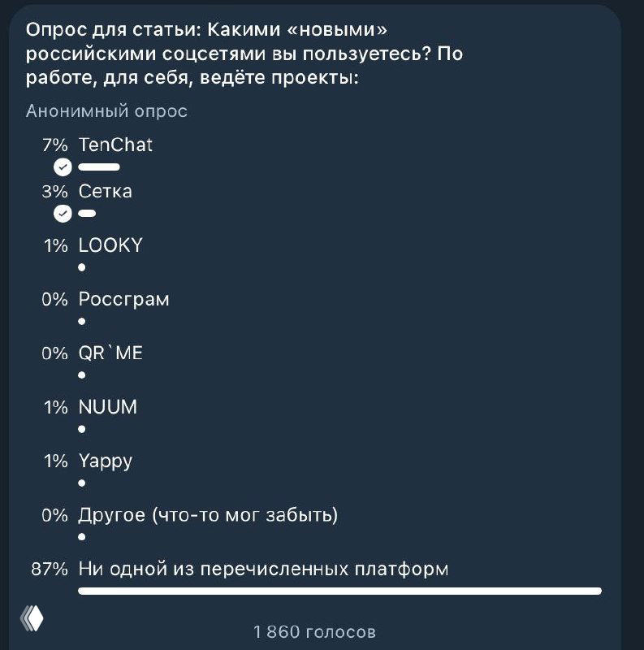
Task: Click the channel avatar diamond icon
Action: pos(32,620)
